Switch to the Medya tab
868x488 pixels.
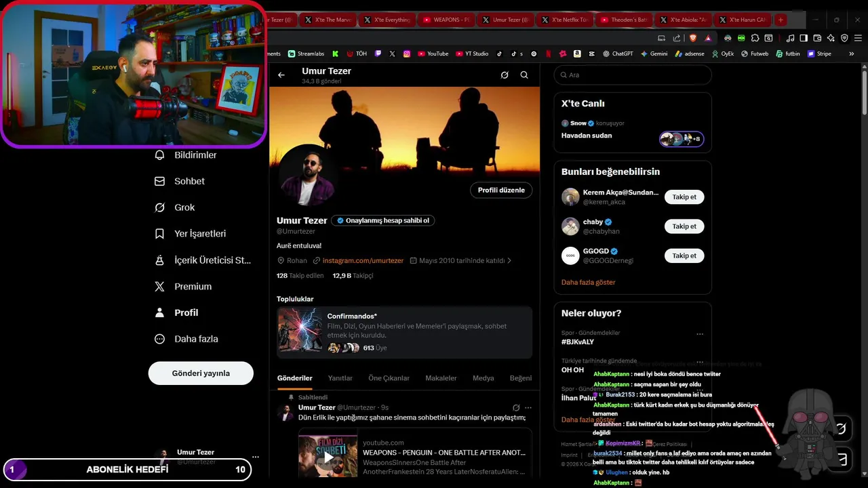[x=484, y=378]
